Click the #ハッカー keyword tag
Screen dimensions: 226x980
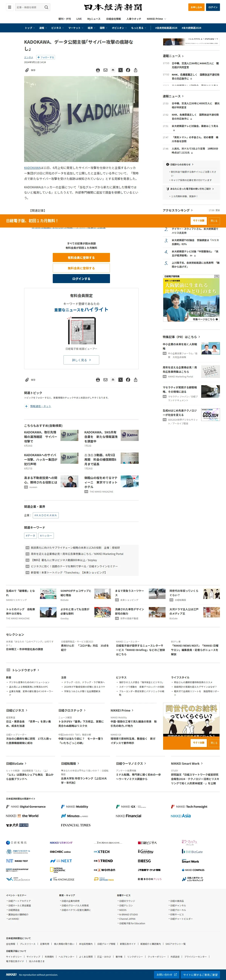pos(46,536)
